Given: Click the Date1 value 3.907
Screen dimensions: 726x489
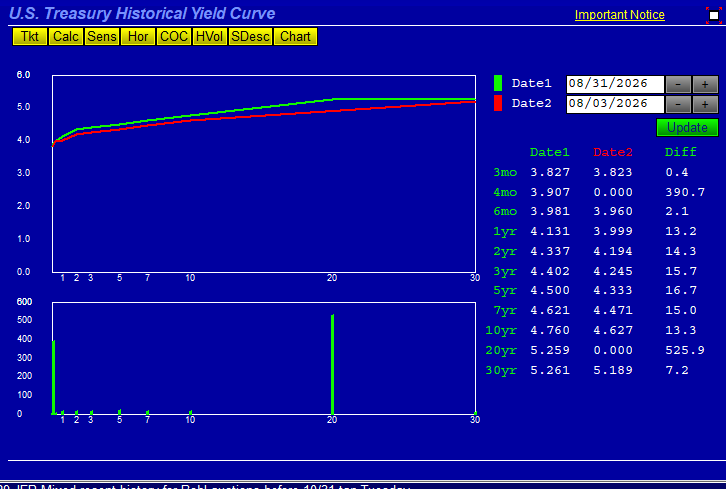Looking at the screenshot, I should pos(550,192).
